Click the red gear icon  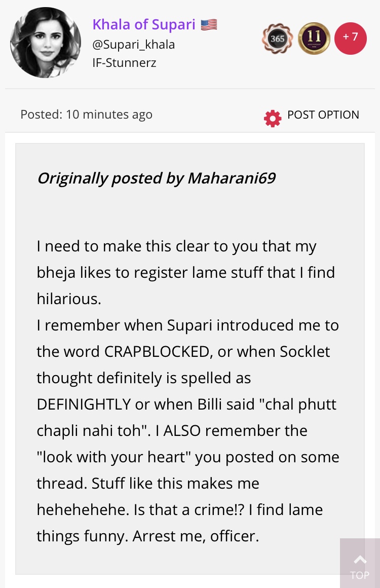(273, 119)
